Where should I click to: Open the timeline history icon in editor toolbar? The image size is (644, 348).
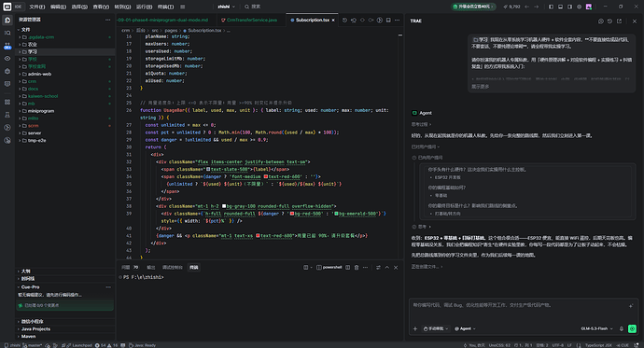[x=344, y=20]
